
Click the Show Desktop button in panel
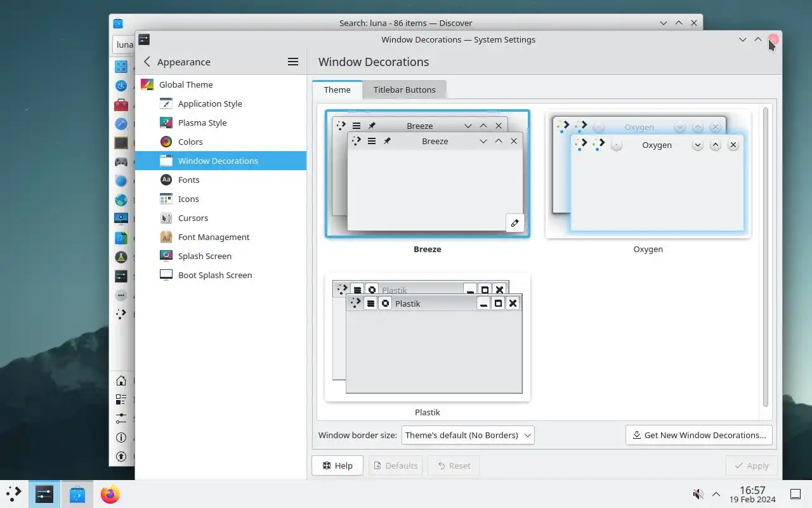(796, 494)
